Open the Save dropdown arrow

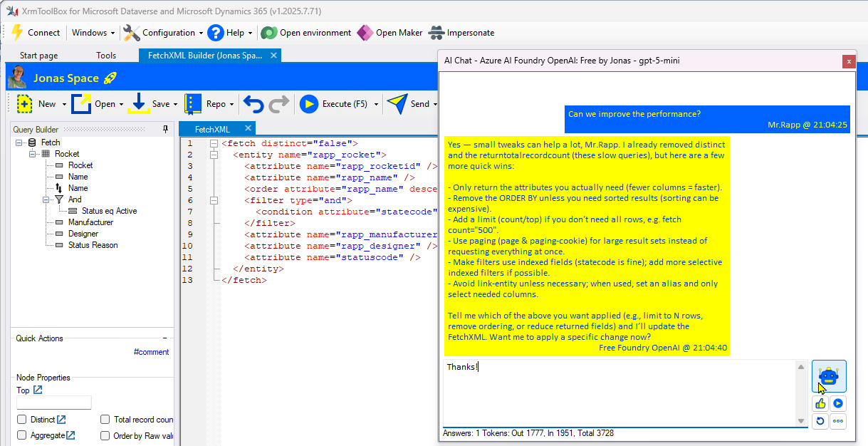(175, 104)
